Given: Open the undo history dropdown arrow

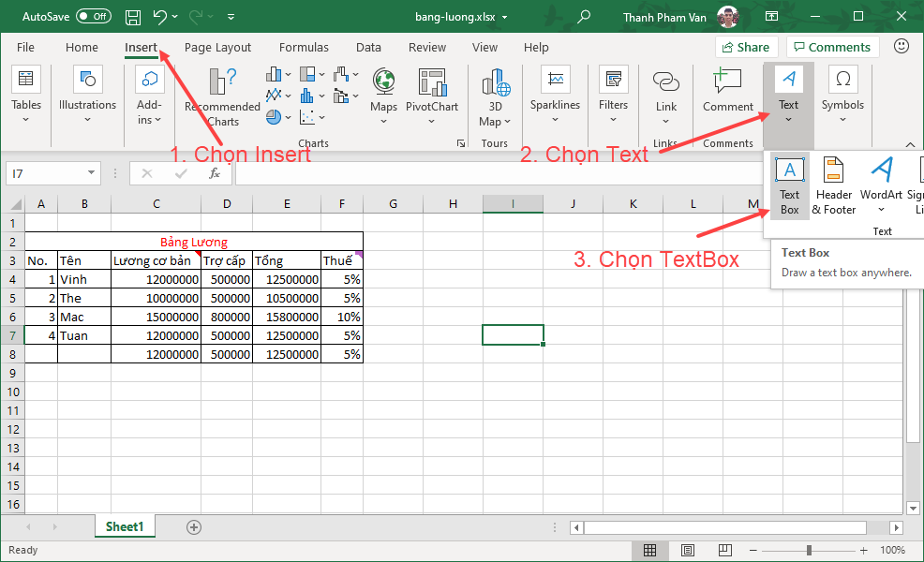Looking at the screenshot, I should [175, 17].
